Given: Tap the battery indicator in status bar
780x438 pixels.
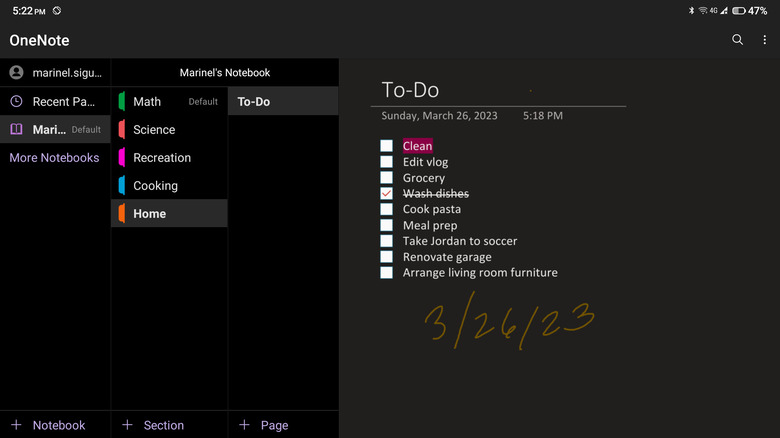Looking at the screenshot, I should 739,10.
